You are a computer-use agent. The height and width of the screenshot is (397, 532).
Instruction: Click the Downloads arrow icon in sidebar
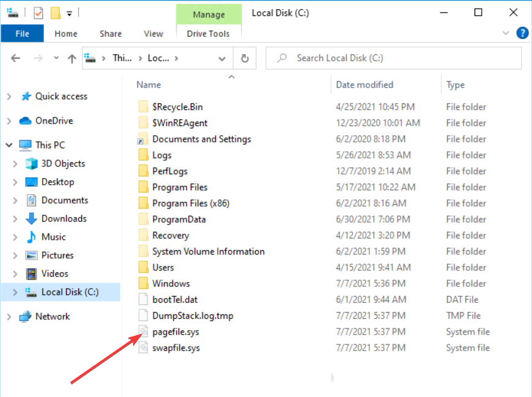point(32,218)
